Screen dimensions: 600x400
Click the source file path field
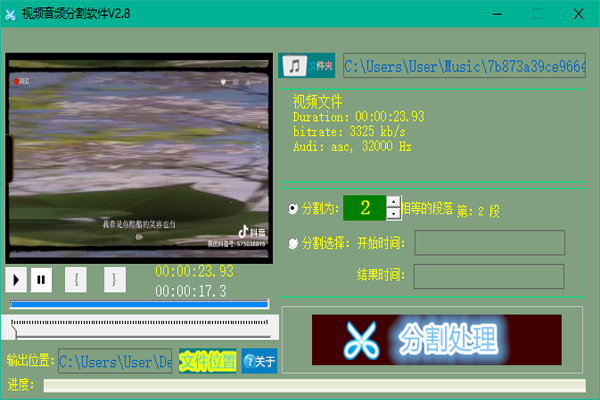click(464, 66)
